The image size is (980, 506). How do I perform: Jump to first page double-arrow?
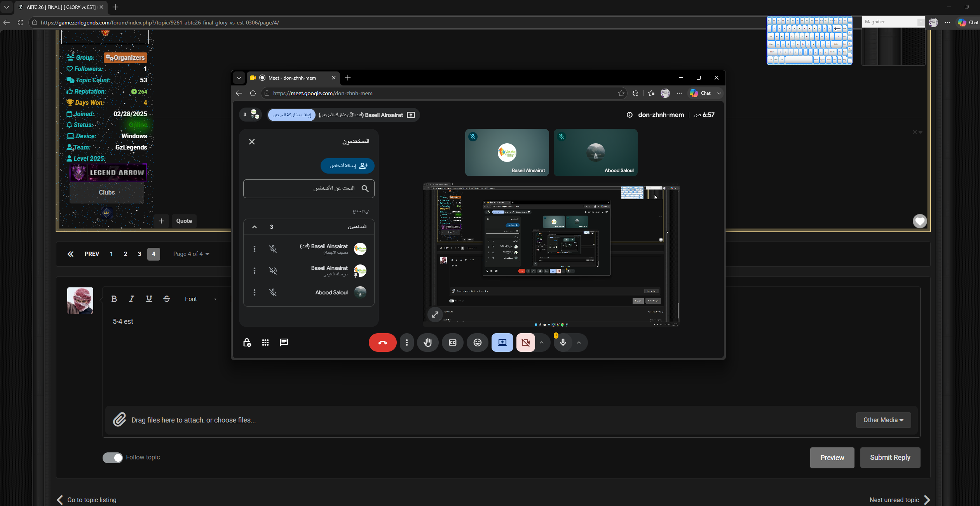70,254
